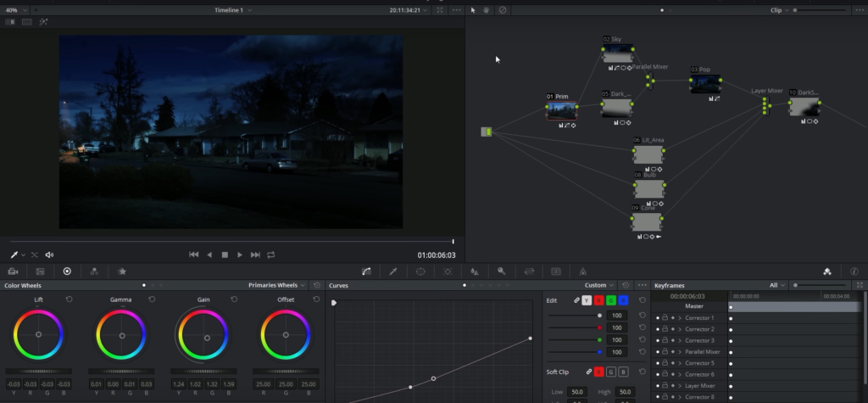Select the hand pan tool in node editor
The width and height of the screenshot is (868, 403).
[x=487, y=10]
